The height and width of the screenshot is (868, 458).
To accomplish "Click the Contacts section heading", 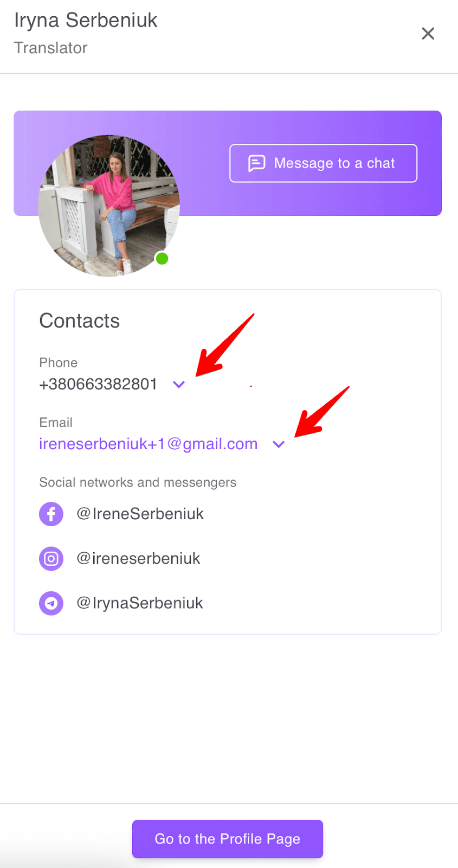I will 80,321.
